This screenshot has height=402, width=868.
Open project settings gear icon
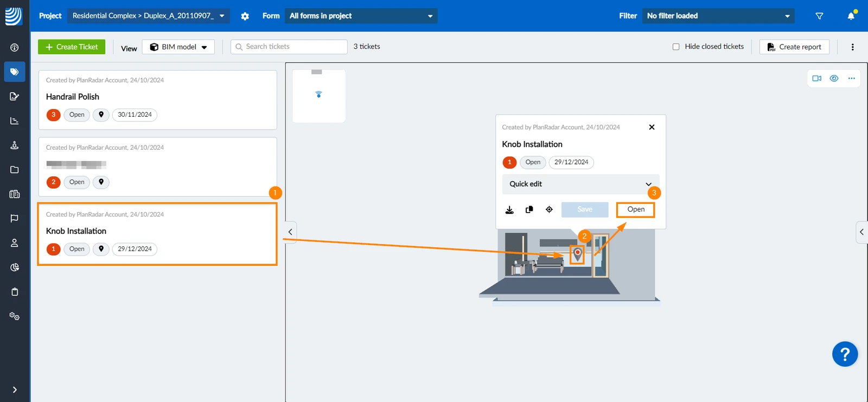point(245,16)
